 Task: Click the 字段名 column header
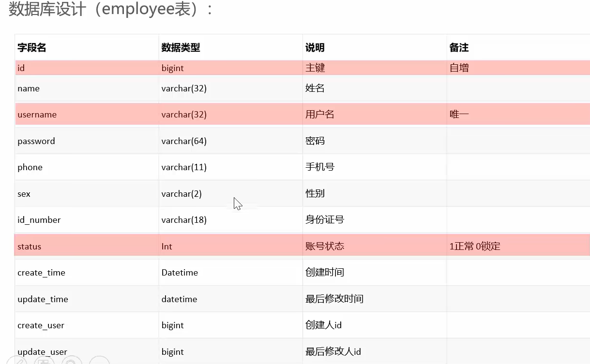(x=32, y=47)
